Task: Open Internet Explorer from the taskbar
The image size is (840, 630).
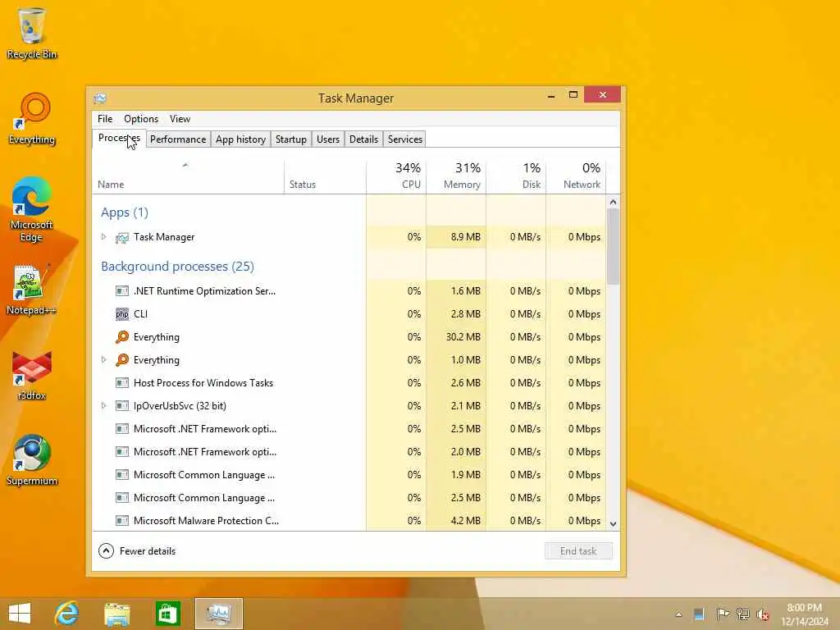Action: point(67,614)
